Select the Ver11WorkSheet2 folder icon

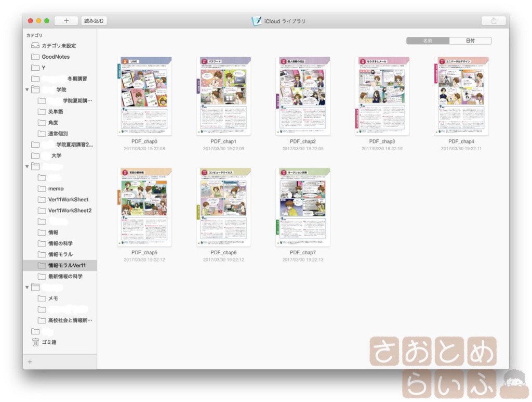click(x=42, y=210)
